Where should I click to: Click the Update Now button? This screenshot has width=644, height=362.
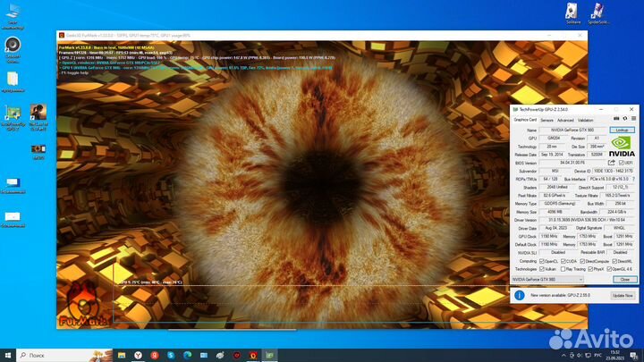622,294
